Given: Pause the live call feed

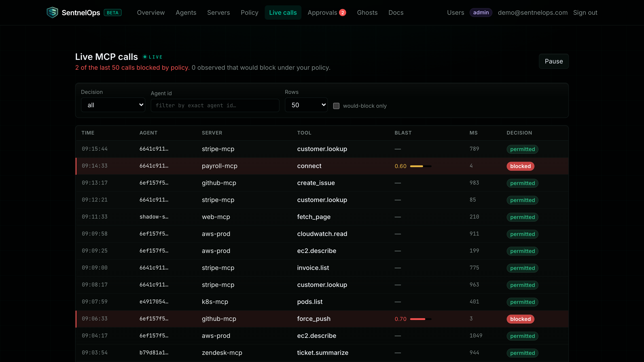Looking at the screenshot, I should tap(554, 61).
